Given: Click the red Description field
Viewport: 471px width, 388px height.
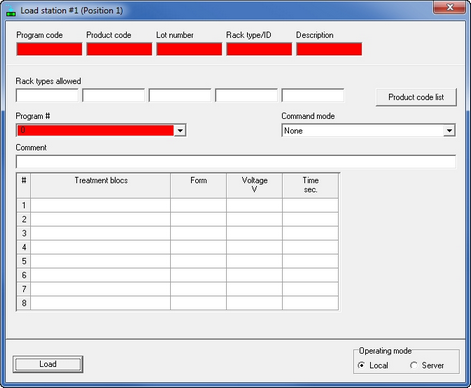Looking at the screenshot, I should point(329,49).
